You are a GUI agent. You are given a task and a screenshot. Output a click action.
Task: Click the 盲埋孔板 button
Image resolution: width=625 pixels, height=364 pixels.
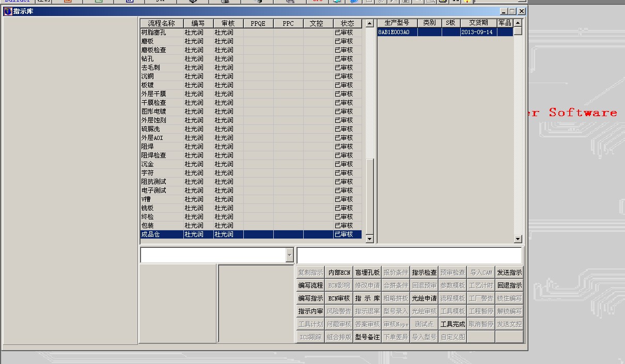point(368,272)
